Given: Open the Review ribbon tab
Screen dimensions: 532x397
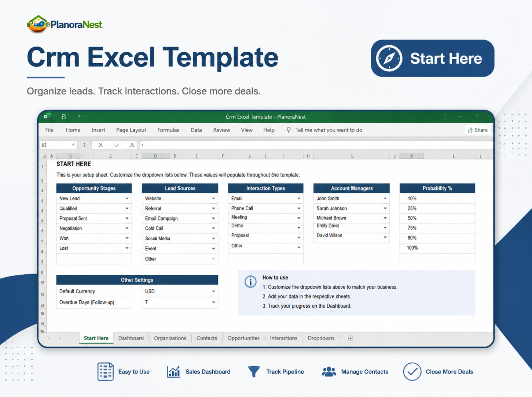Looking at the screenshot, I should [222, 130].
